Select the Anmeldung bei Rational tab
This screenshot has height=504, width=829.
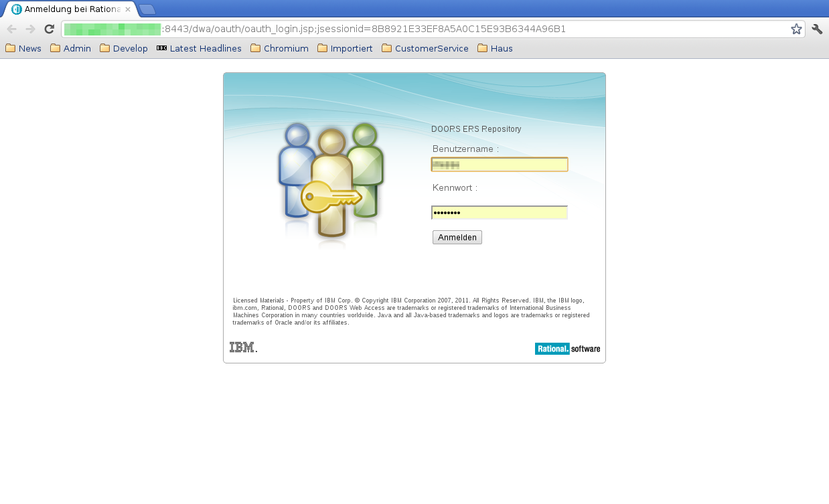pos(70,9)
